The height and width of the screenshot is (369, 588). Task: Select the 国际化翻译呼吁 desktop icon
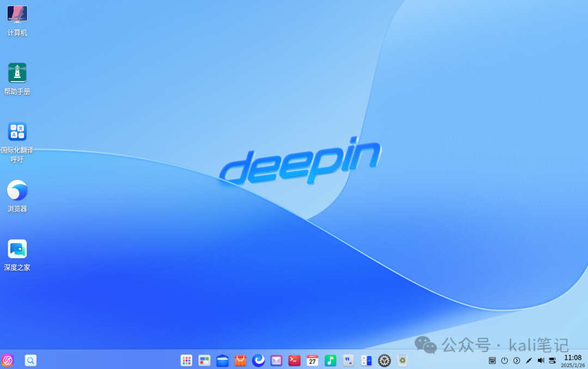tap(17, 131)
